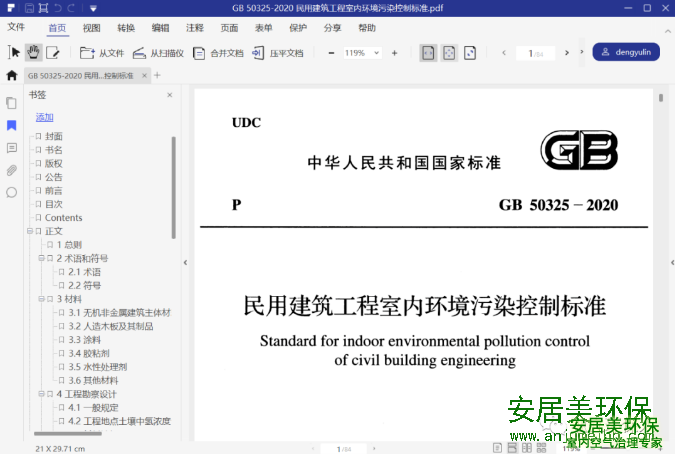Open the attachments paperclip panel
Image resolution: width=675 pixels, height=454 pixels.
(x=12, y=169)
